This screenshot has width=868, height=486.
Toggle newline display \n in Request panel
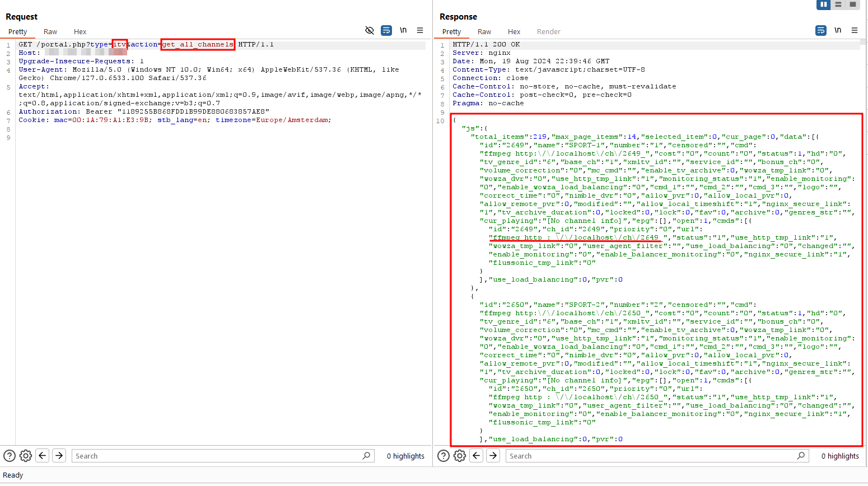click(403, 30)
